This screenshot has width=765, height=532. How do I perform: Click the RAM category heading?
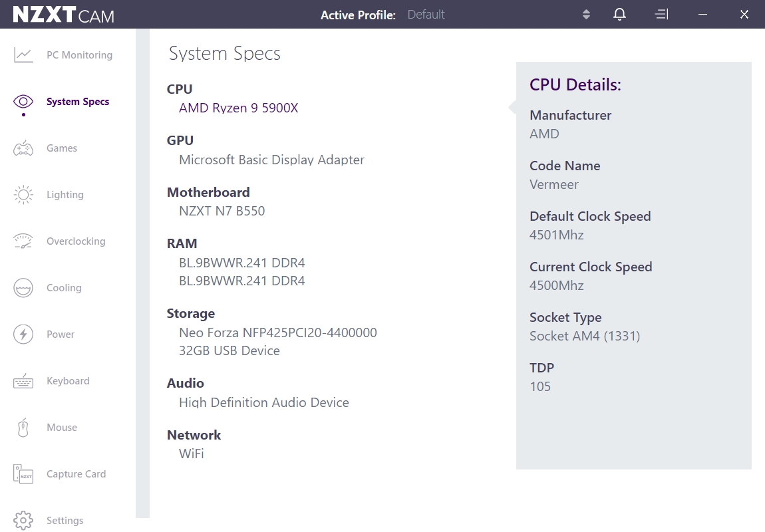tap(182, 243)
